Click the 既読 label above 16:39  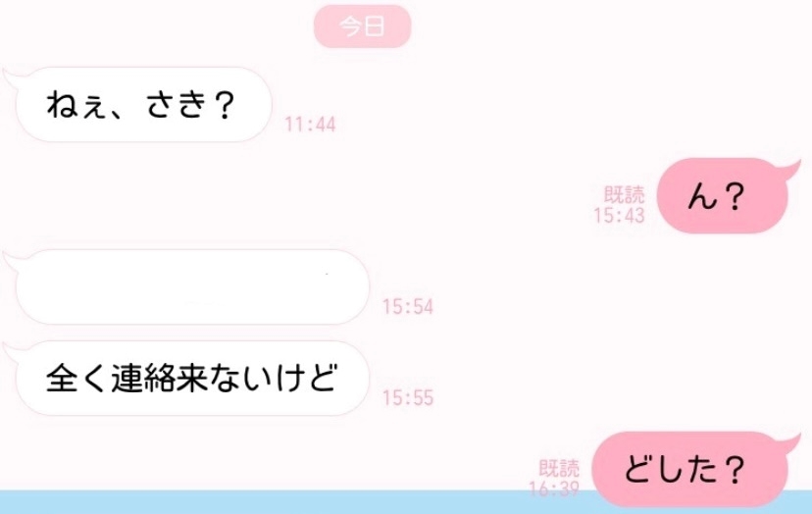[559, 468]
